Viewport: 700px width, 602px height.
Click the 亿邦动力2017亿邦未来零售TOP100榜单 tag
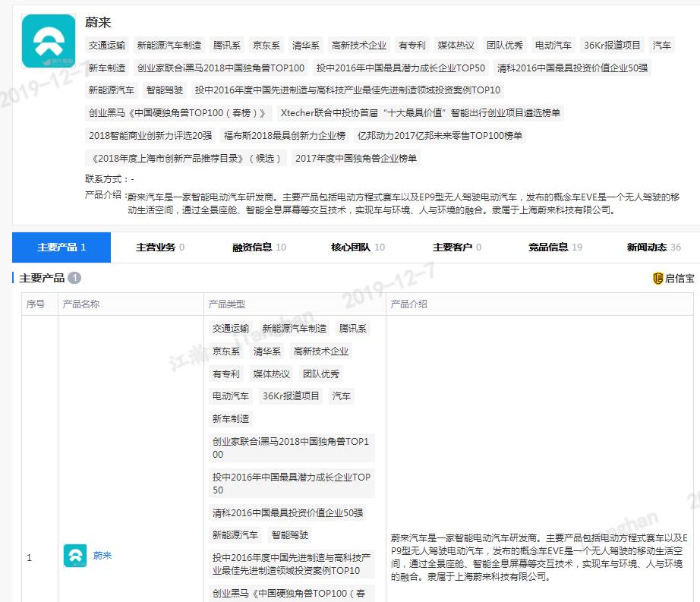point(440,135)
